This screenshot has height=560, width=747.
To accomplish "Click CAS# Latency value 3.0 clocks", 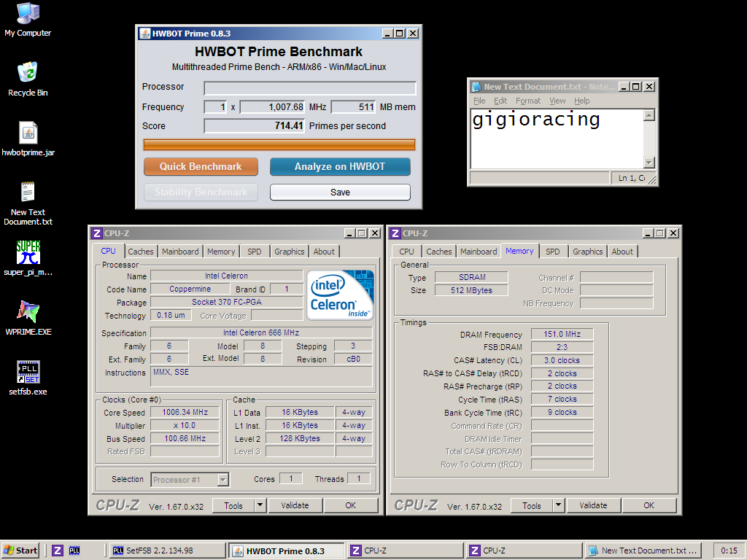I will click(562, 360).
